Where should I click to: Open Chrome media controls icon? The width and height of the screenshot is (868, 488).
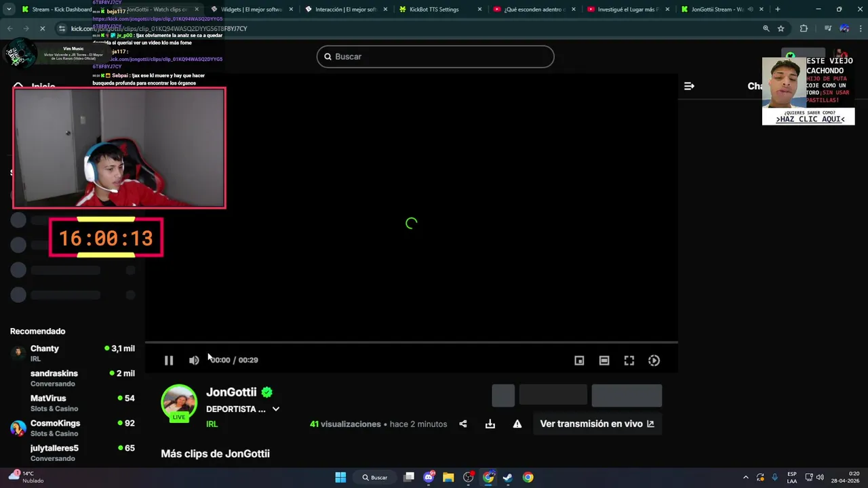pos(828,28)
